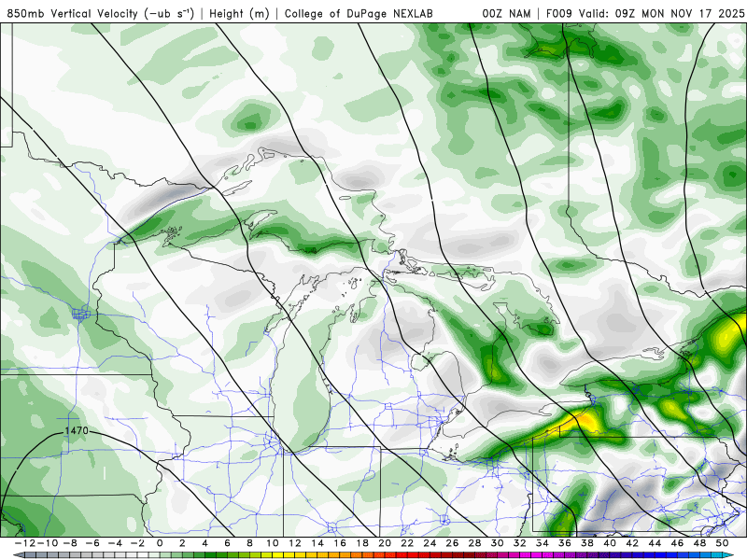Click the '34' color scale label
Image resolution: width=747 pixels, height=560 pixels.
pos(543,543)
